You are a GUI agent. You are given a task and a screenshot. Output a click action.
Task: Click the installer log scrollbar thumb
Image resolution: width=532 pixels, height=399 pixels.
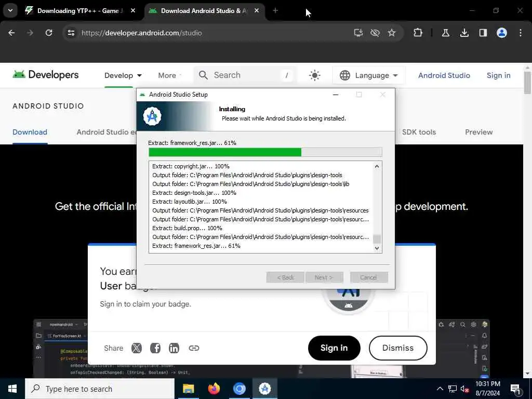pos(377,239)
